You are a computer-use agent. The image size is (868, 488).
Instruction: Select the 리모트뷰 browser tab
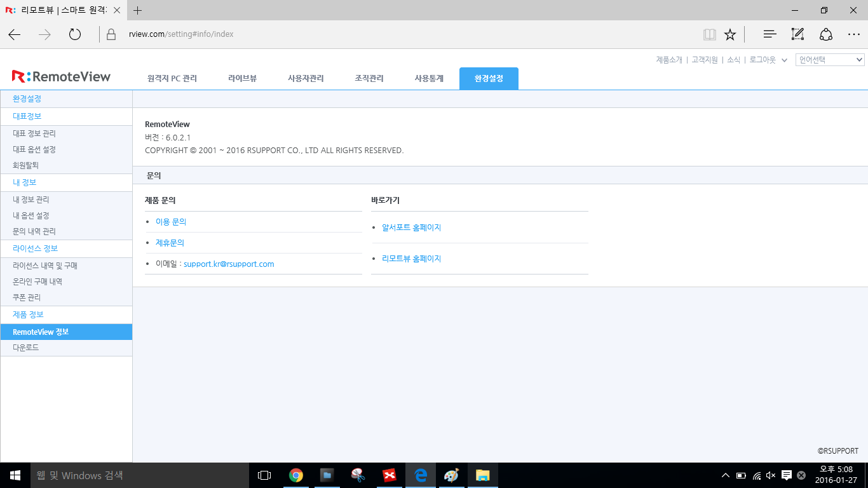[x=64, y=10]
